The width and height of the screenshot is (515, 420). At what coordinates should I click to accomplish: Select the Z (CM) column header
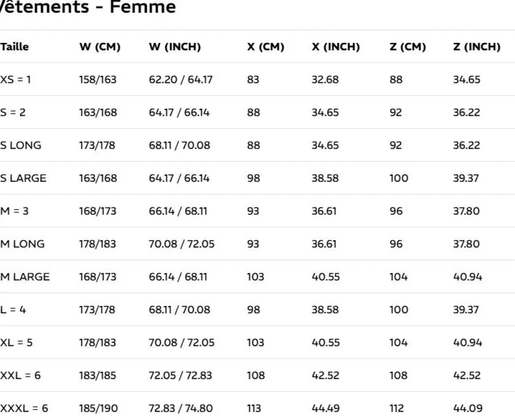408,47
